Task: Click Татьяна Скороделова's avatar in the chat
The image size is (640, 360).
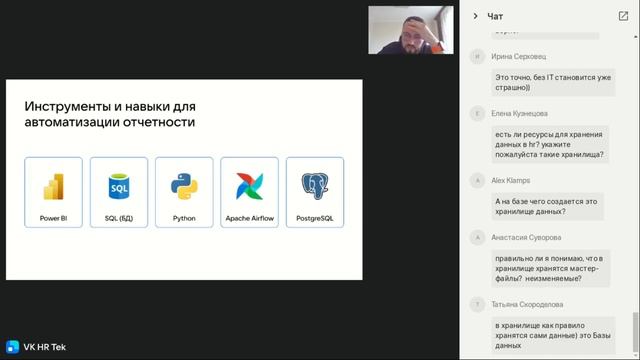Action: click(477, 304)
